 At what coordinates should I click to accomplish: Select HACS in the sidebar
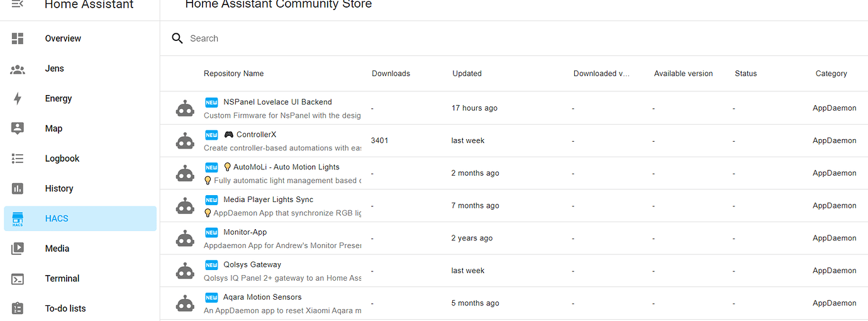tap(81, 218)
